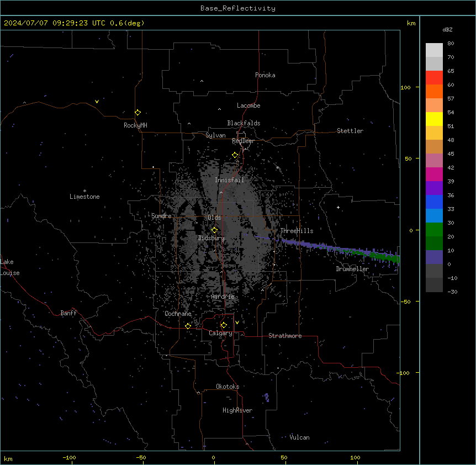Screen dimensions: 476x465
Task: Click the yellow V marker northwest of RockyMH
Action: pos(97,102)
